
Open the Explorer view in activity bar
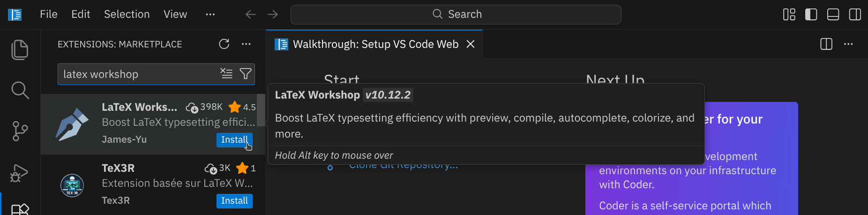point(20,50)
